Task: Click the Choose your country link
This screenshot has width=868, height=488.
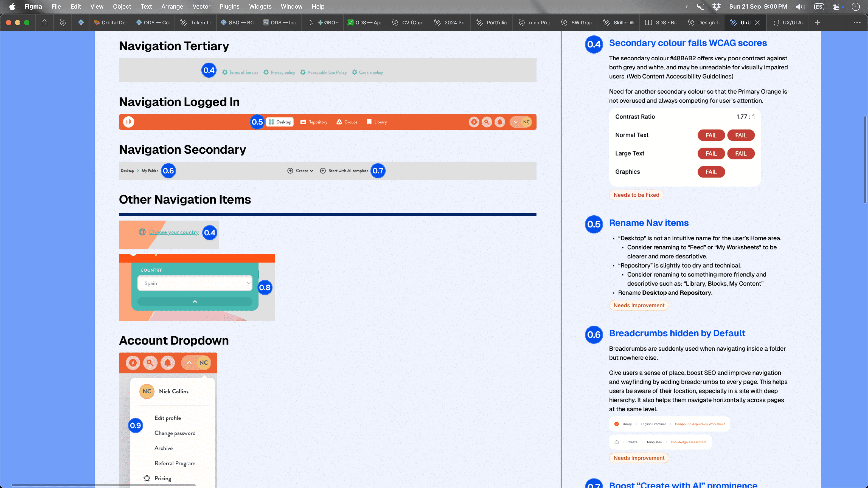Action: click(174, 232)
